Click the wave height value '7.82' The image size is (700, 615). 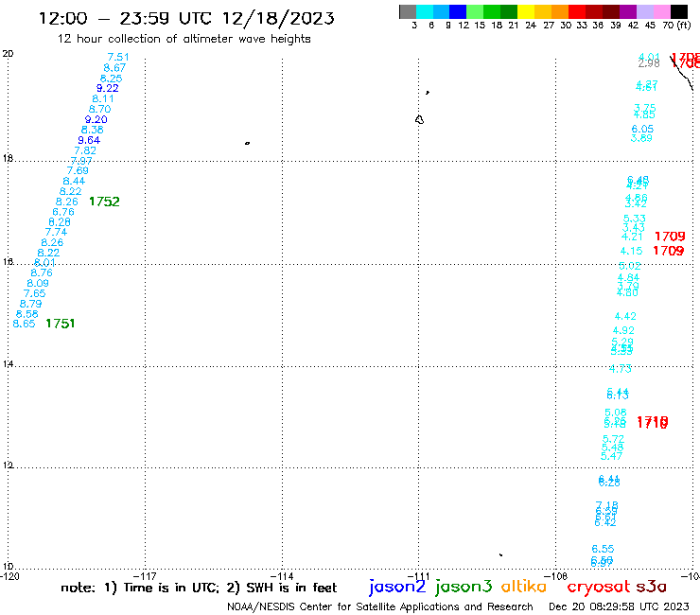(85, 150)
